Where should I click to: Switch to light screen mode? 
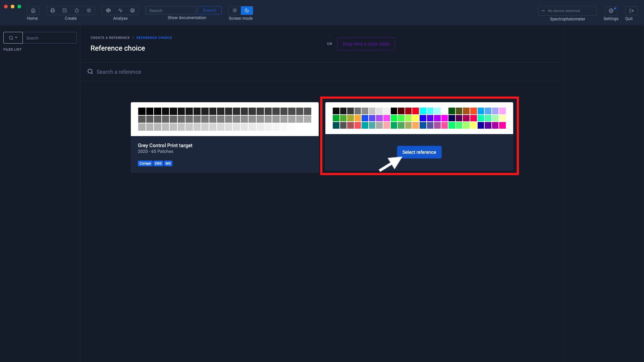235,10
